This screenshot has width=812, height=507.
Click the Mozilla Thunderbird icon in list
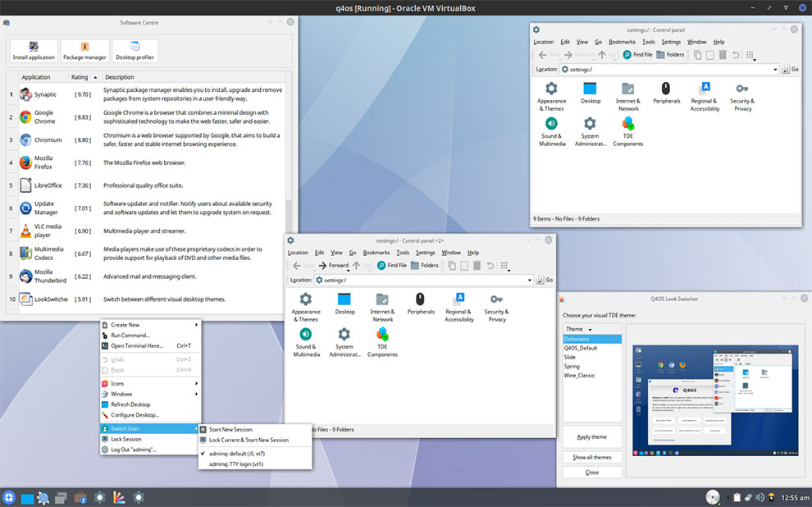25,276
